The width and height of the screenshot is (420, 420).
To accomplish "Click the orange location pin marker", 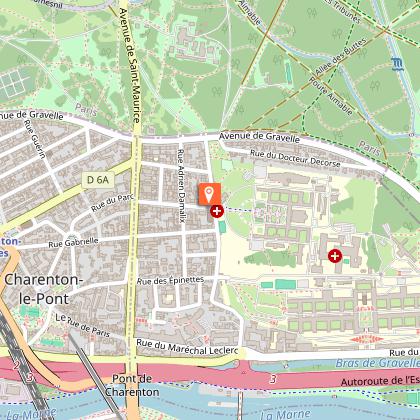I will (210, 194).
